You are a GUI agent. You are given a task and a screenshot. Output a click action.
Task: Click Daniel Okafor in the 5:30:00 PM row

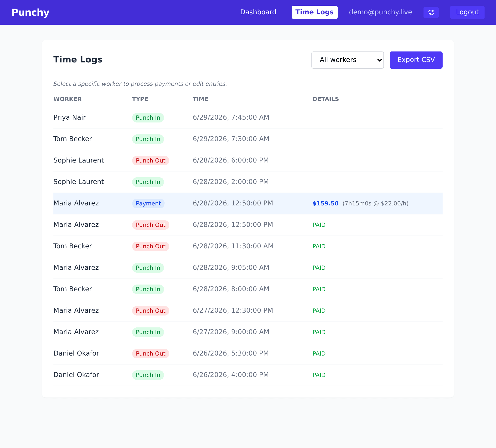pyautogui.click(x=76, y=353)
